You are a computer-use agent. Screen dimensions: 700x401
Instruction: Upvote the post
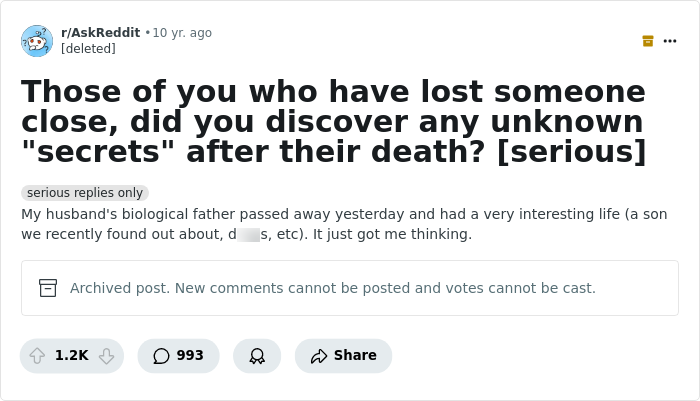(x=37, y=356)
